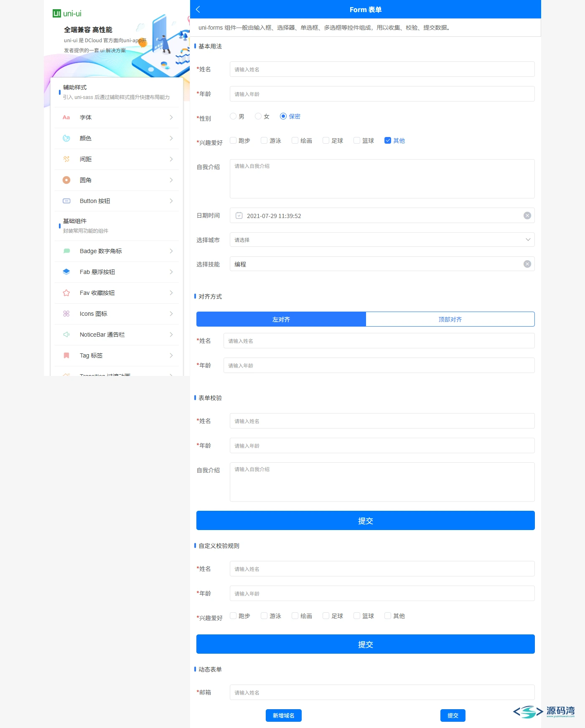Image resolution: width=585 pixels, height=728 pixels.
Task: Select the Badge 数字角标 icon
Action: point(66,251)
